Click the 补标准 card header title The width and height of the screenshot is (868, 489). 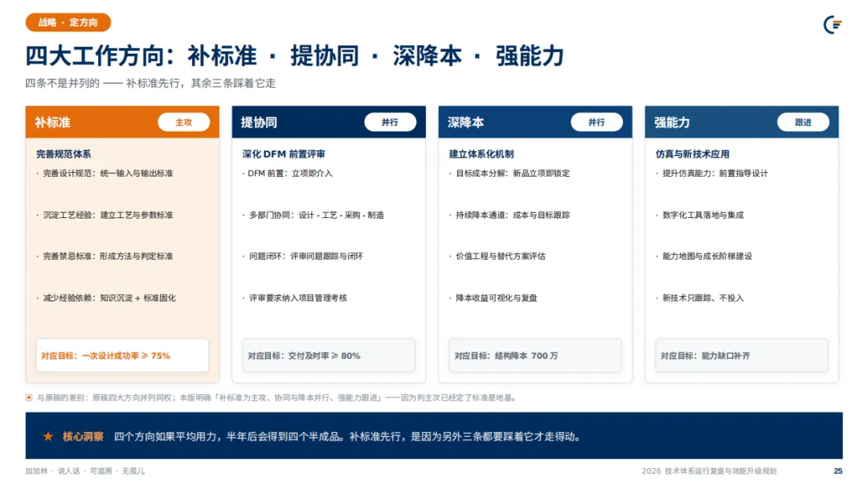(52, 122)
